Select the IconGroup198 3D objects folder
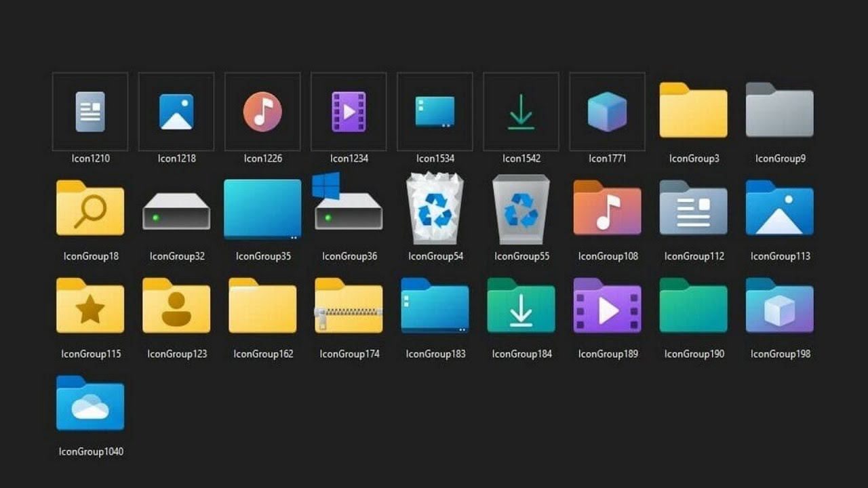 [779, 305]
